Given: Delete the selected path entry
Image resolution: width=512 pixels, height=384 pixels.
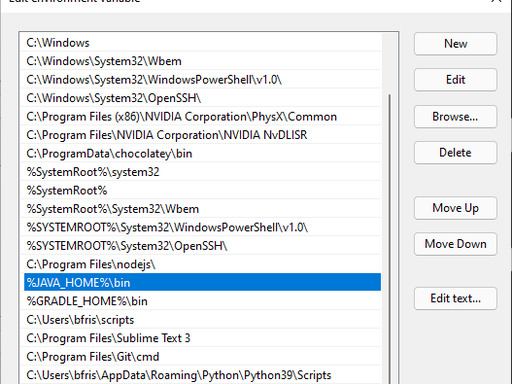Looking at the screenshot, I should point(455,153).
